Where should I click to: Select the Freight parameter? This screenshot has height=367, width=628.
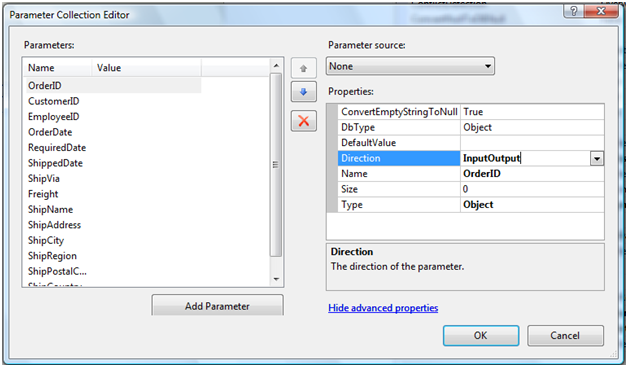43,194
